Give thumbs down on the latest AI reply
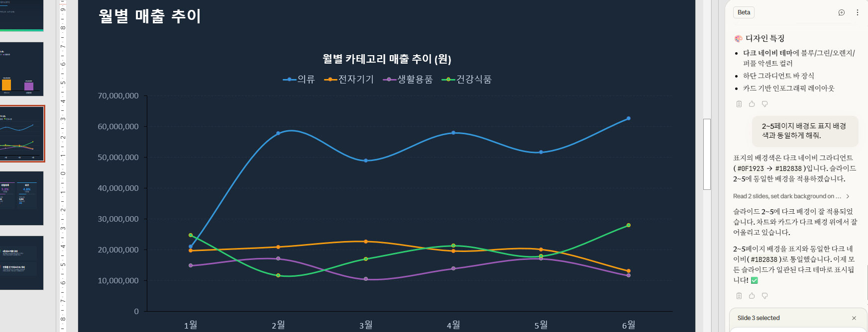The width and height of the screenshot is (868, 332). 765,296
